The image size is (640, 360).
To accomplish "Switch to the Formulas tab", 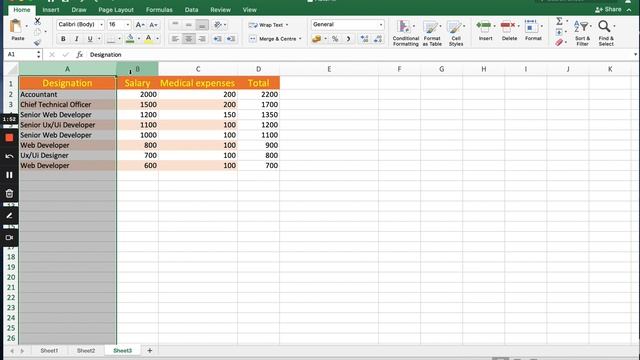I will (159, 10).
